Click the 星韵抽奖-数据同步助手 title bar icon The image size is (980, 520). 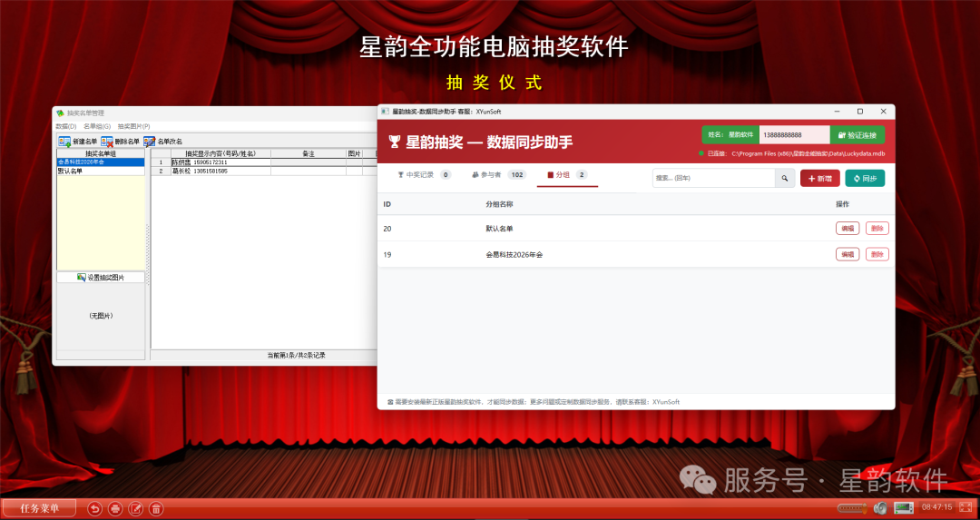click(x=385, y=112)
